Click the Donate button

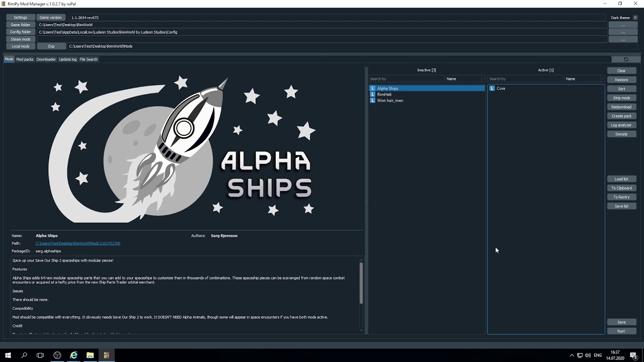tap(621, 134)
